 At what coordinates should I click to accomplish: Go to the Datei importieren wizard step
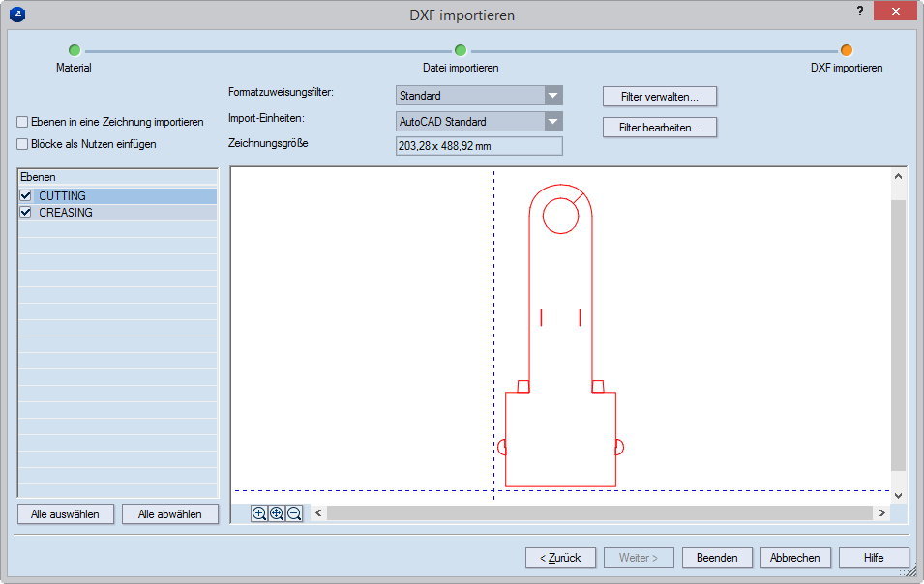coord(461,50)
